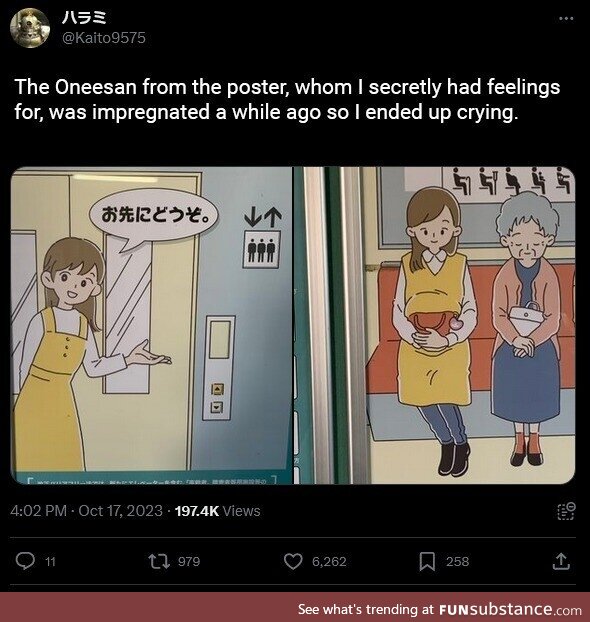
Task: Click the reader mode icon beside views
Action: pyautogui.click(x=566, y=511)
